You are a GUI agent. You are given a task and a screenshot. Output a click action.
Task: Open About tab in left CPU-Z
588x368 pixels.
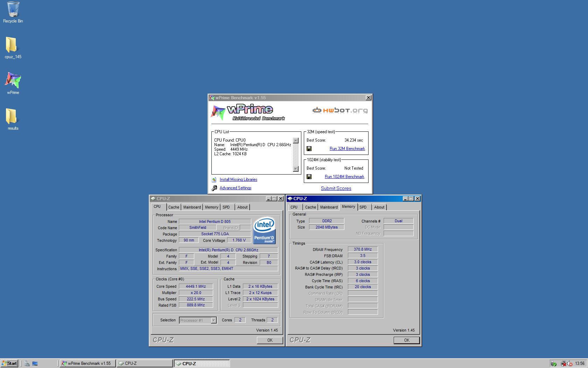click(x=242, y=207)
